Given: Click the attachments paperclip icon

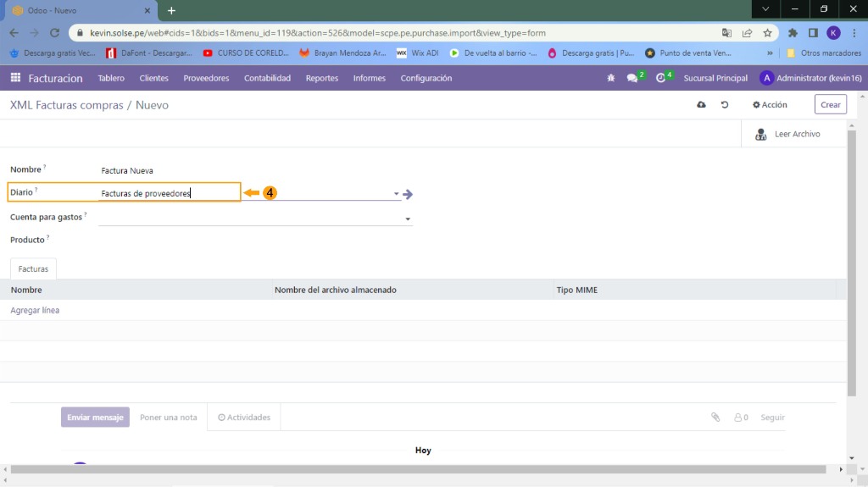Looking at the screenshot, I should [x=715, y=418].
